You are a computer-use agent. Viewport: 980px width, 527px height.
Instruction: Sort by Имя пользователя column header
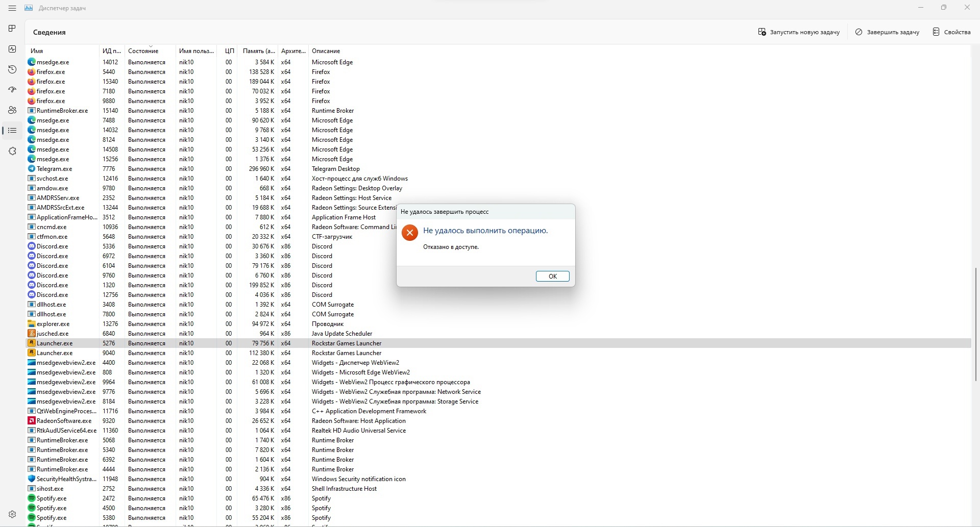tap(196, 51)
